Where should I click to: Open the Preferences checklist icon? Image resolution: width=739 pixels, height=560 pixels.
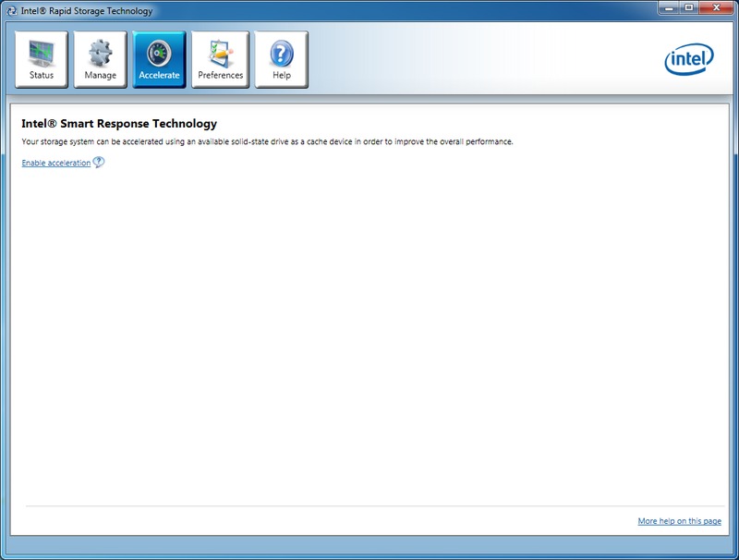[221, 52]
